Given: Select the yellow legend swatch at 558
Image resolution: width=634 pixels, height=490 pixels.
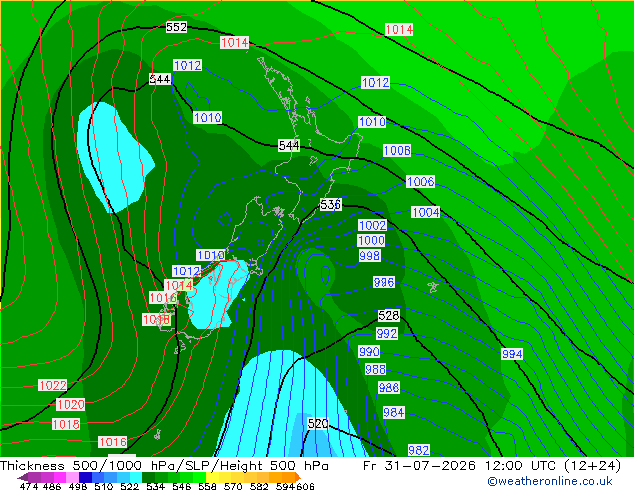Looking at the screenshot, I should pyautogui.click(x=212, y=477).
